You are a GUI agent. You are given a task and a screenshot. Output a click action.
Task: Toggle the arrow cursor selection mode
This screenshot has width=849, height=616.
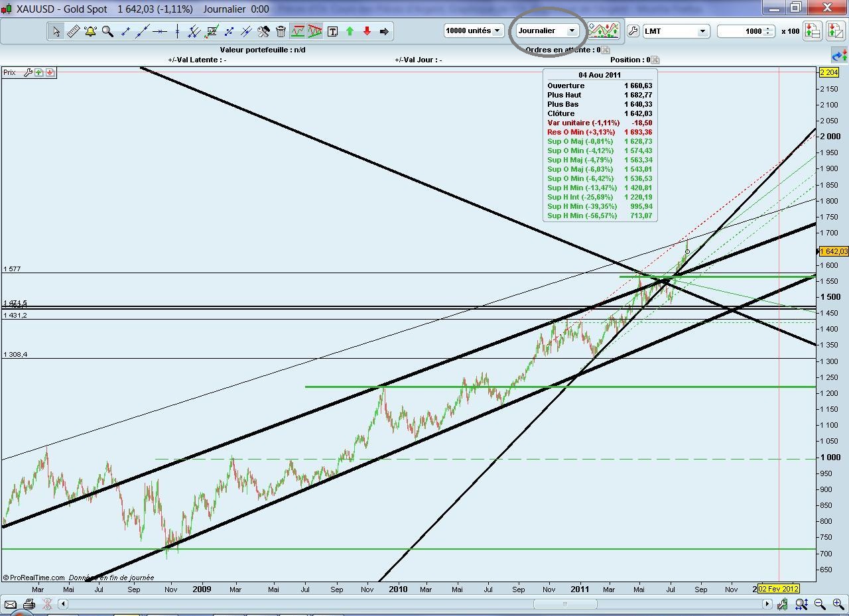tap(56, 31)
